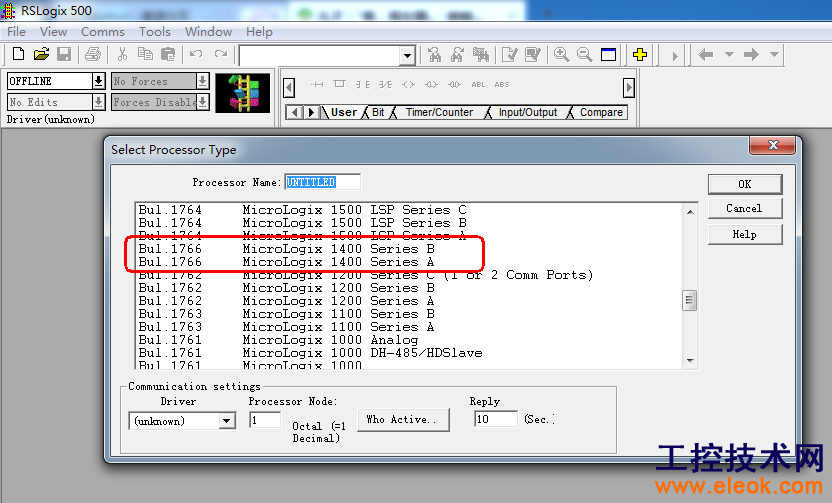This screenshot has height=503, width=832.
Task: Open a project with the folder icon
Action: click(x=41, y=54)
